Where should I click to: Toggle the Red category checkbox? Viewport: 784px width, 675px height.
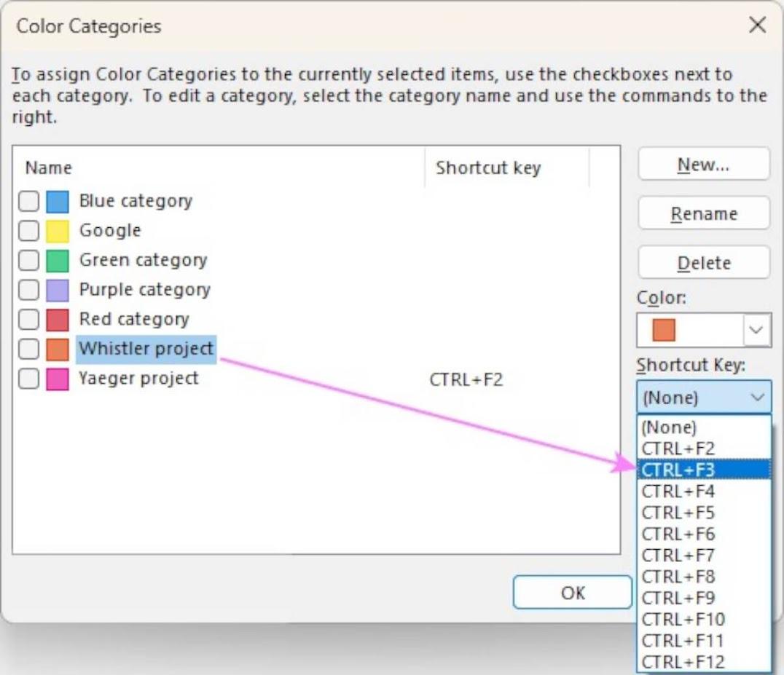[x=28, y=319]
